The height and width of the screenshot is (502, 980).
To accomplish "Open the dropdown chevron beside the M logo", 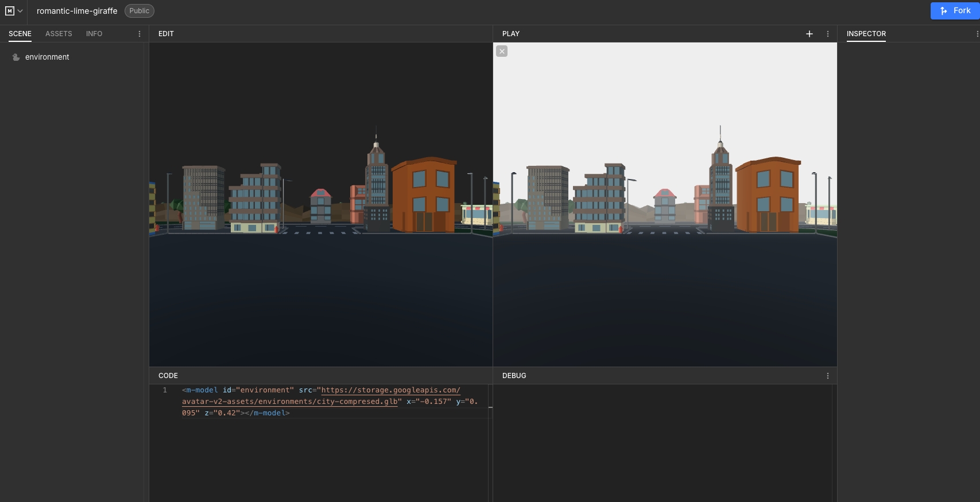I will (x=20, y=11).
